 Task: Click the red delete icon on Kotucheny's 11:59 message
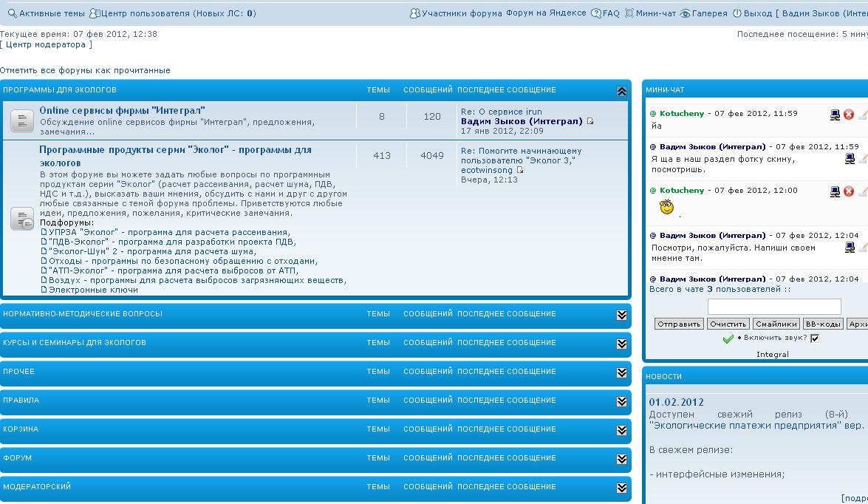pyautogui.click(x=849, y=115)
